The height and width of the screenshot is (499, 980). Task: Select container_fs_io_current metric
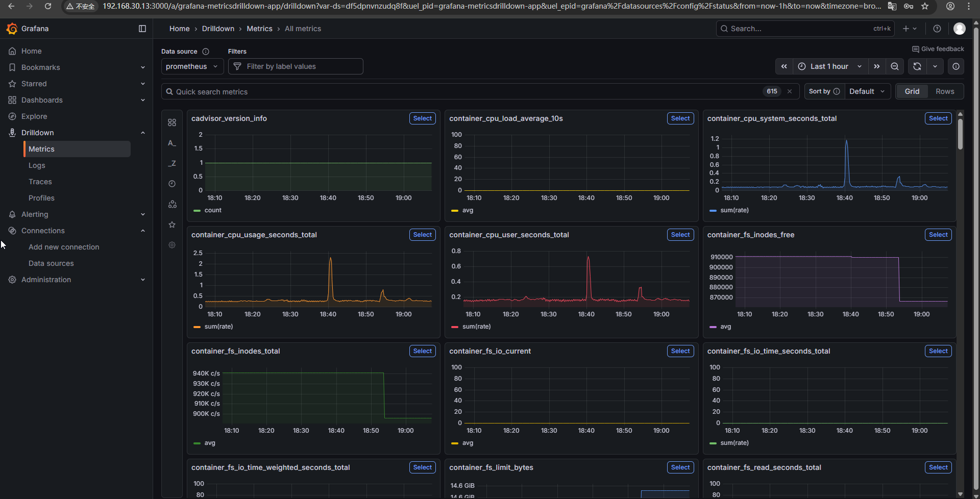click(680, 351)
